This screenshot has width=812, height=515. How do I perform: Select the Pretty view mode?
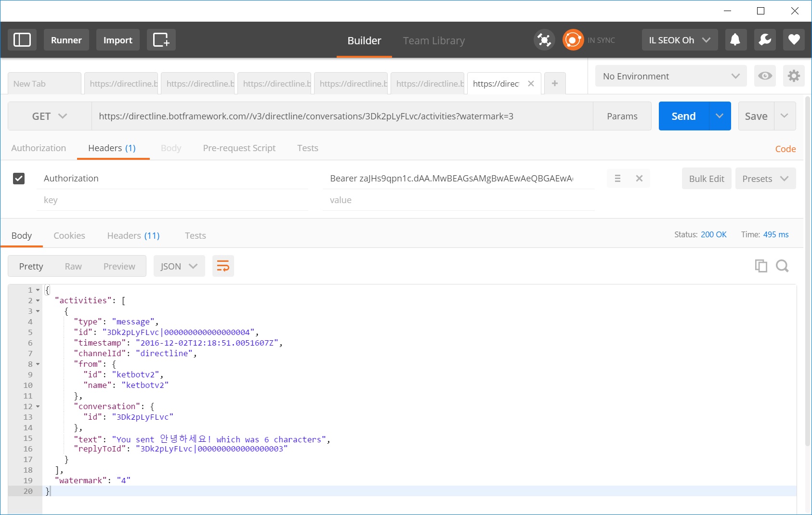tap(31, 266)
